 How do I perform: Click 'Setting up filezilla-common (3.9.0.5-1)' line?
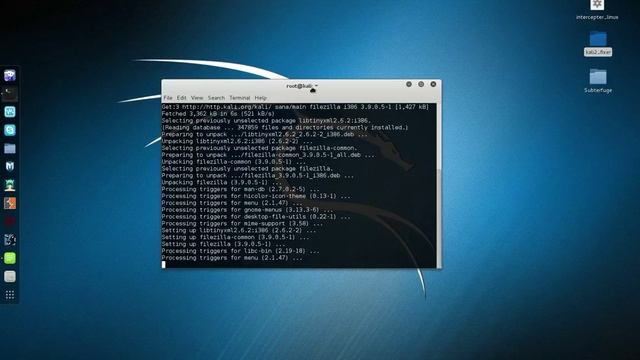click(x=235, y=237)
